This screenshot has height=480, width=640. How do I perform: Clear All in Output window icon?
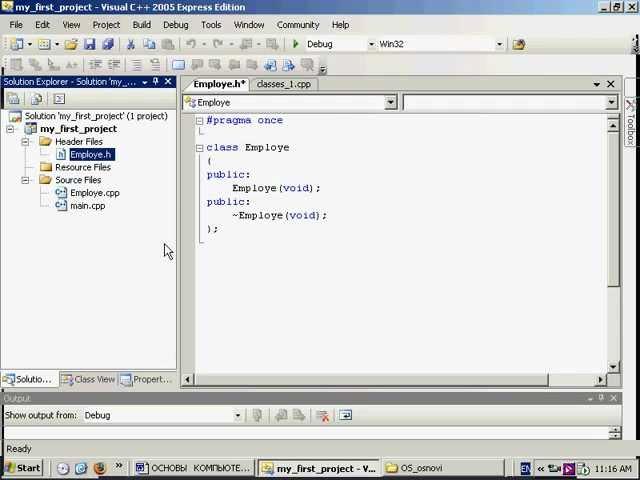click(x=322, y=416)
